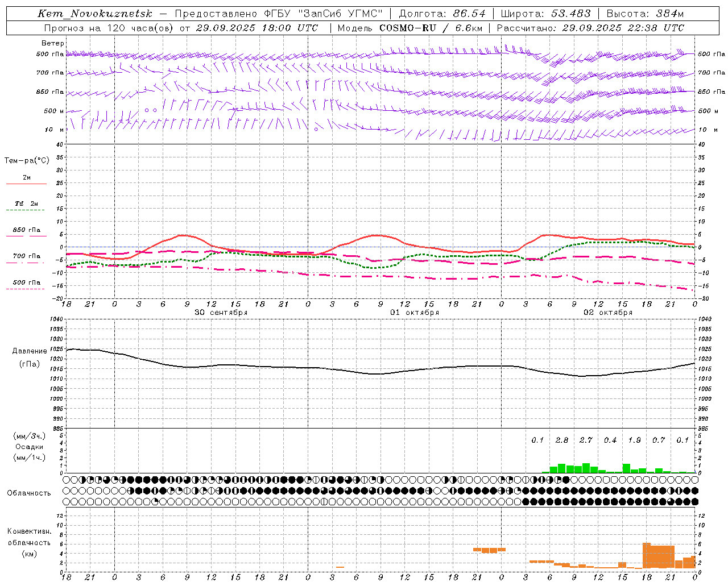Screen dimensions: 728x582
Task: Click the 0.7 three-hour precipitation value
Action: tap(659, 440)
